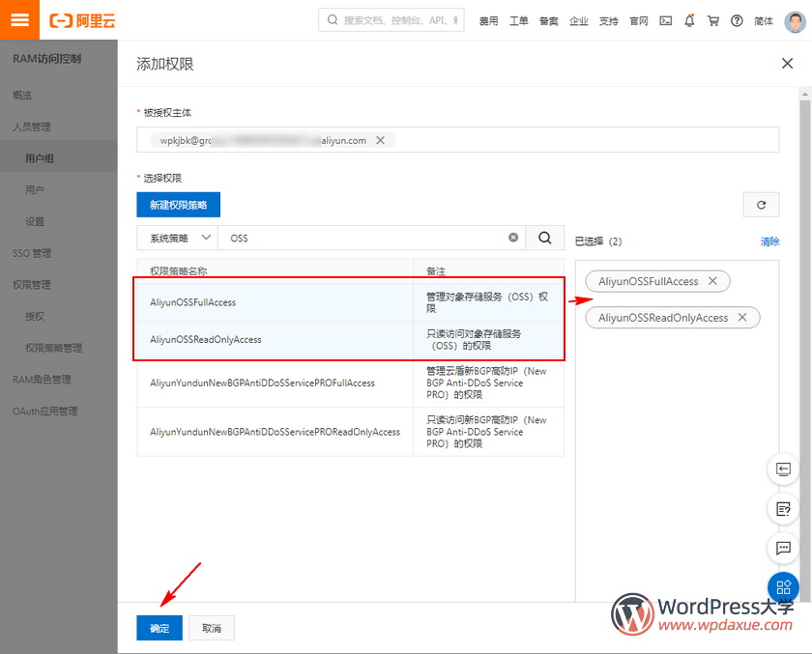The width and height of the screenshot is (812, 654).
Task: Open Cloud Shell terminal icon
Action: pyautogui.click(x=666, y=20)
